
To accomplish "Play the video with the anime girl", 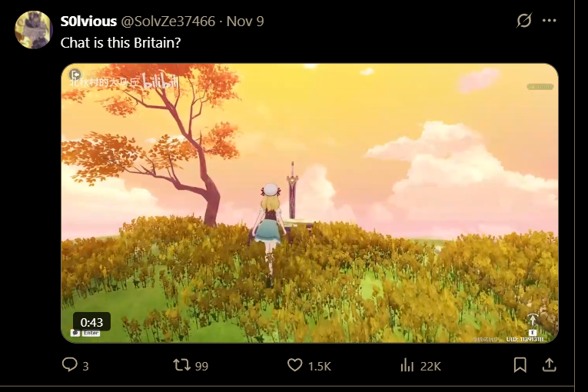I will [x=310, y=203].
